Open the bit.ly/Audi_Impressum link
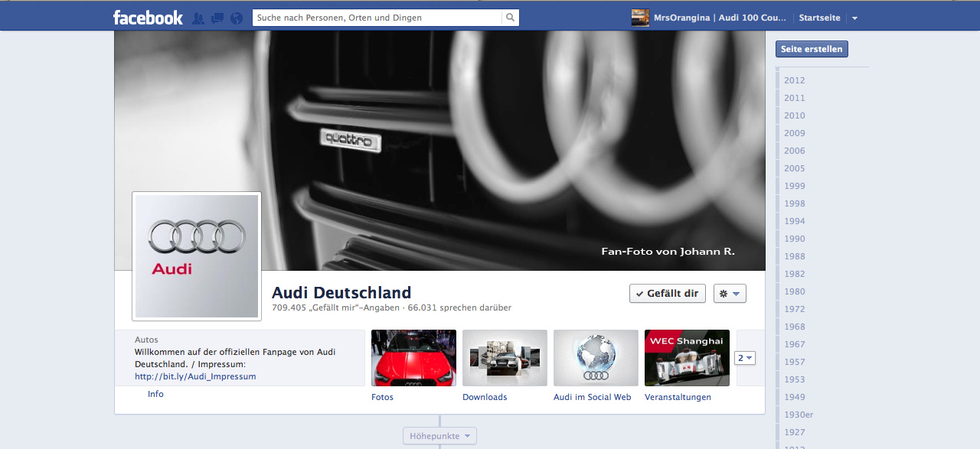The width and height of the screenshot is (980, 449). pos(195,376)
